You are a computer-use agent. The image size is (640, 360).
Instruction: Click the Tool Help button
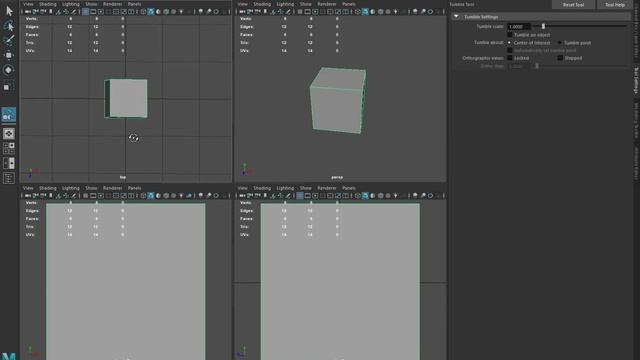pyautogui.click(x=615, y=4)
